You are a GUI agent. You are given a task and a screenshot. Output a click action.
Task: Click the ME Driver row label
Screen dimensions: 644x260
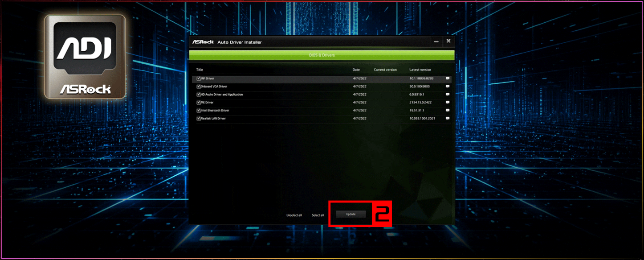(207, 103)
